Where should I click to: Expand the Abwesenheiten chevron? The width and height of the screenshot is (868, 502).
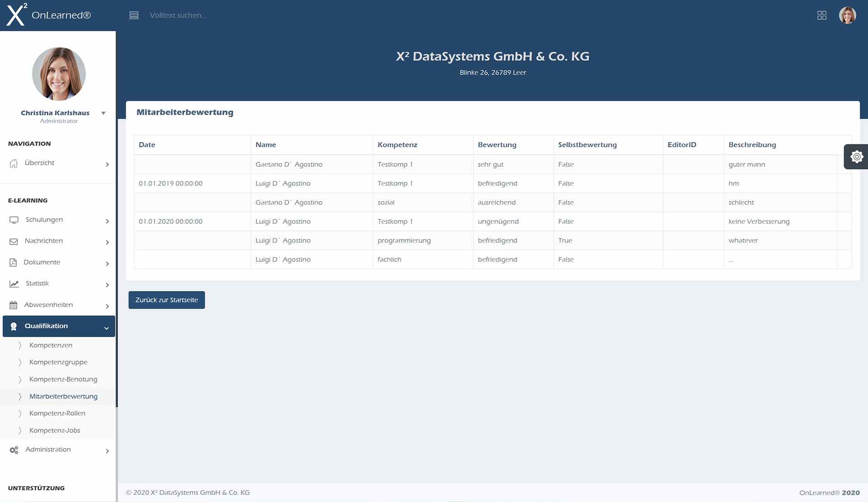tap(107, 306)
